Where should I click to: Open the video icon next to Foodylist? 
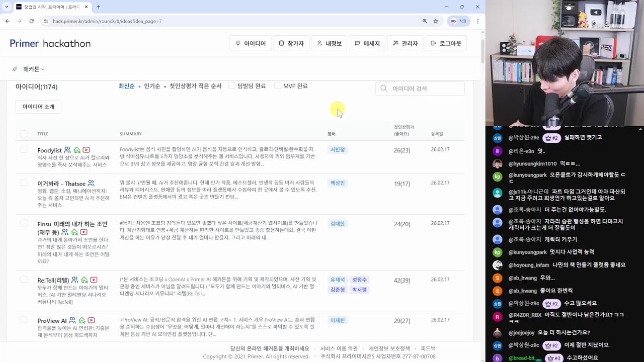tap(87, 150)
